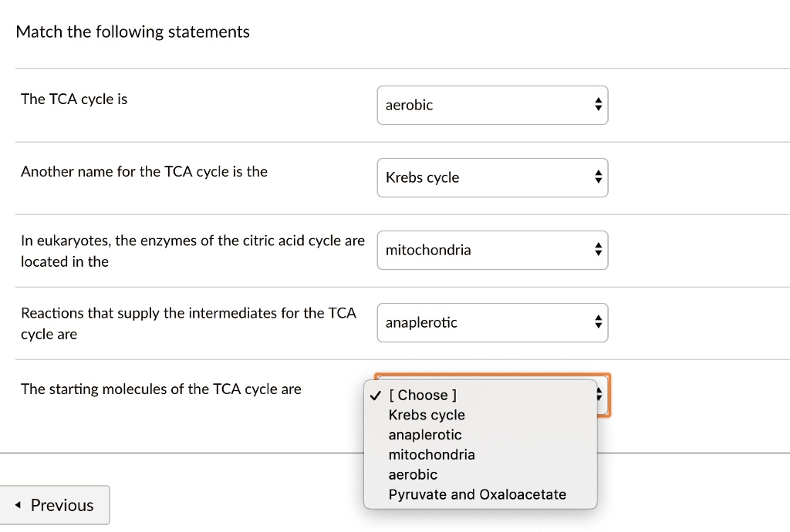Select 'anaplerotic' in the open dropdown list
790x532 pixels.
(x=425, y=435)
